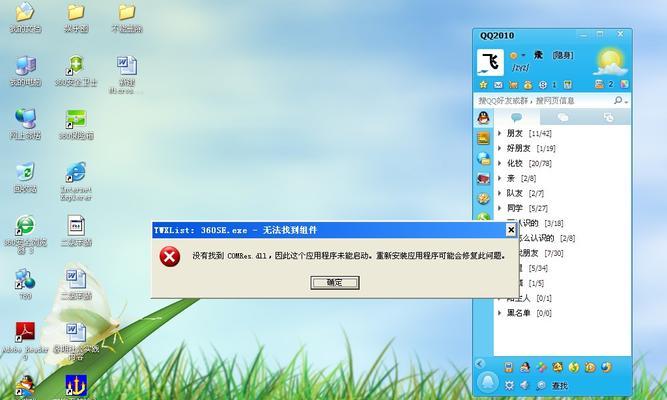The width and height of the screenshot is (667, 400).
Task: Select the [3/18] contact group row
Action: [574, 223]
